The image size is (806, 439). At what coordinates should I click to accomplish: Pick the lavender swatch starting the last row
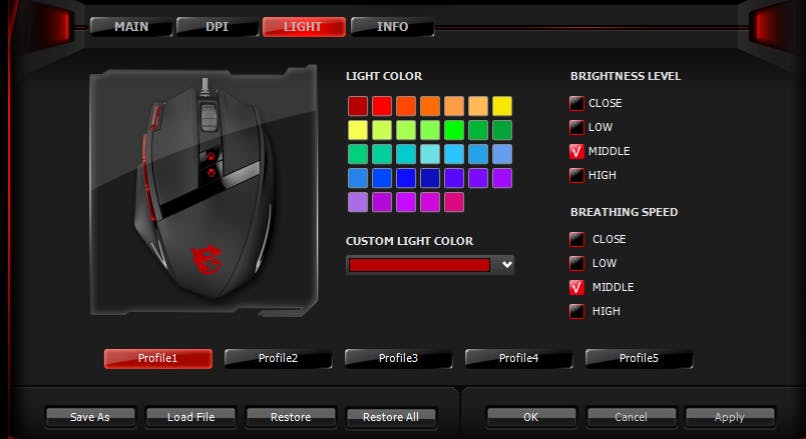click(358, 202)
